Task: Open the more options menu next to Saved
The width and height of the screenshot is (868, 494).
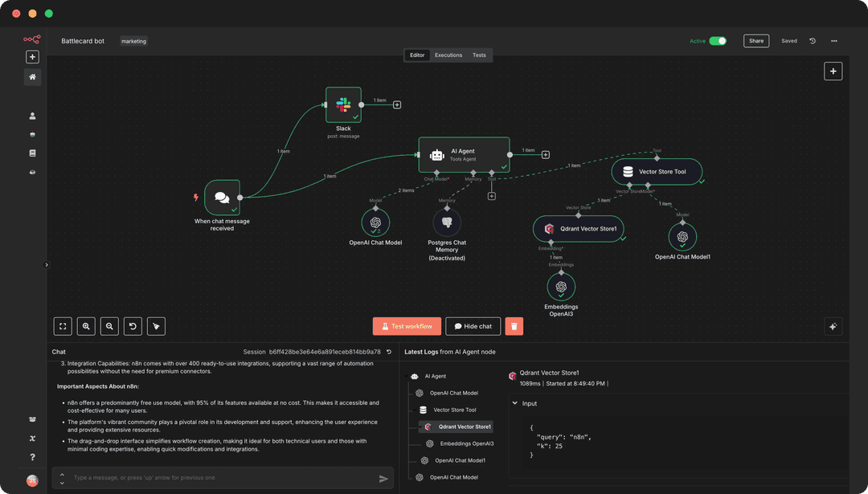Action: pyautogui.click(x=833, y=40)
